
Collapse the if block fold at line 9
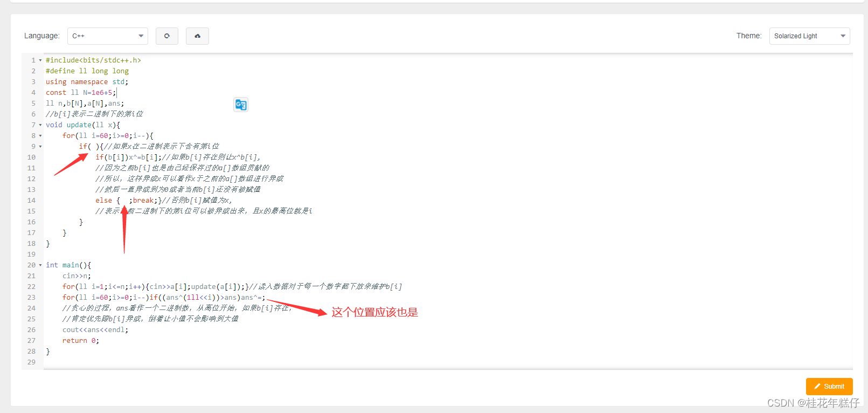point(40,147)
